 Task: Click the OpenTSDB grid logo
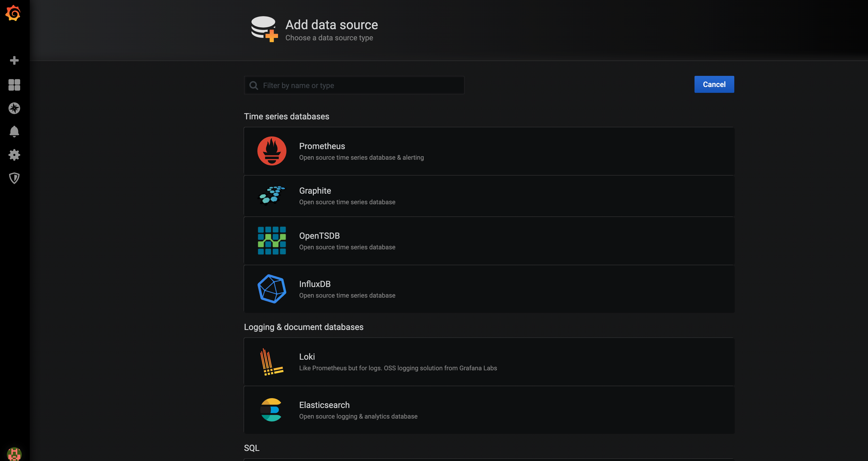tap(272, 241)
